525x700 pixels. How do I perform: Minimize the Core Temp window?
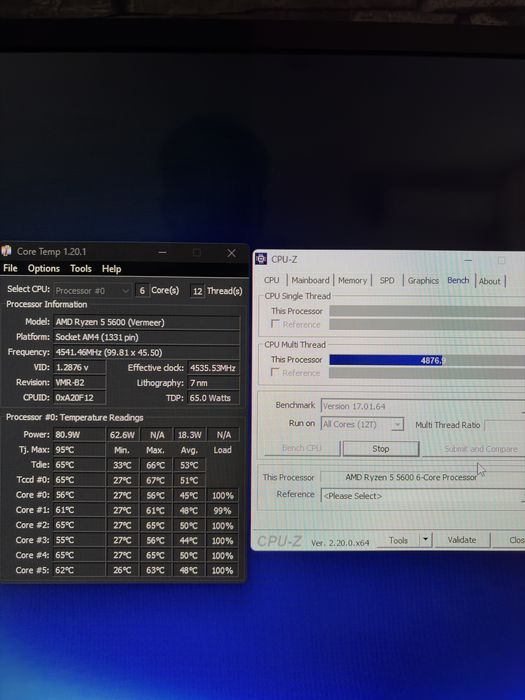[162, 253]
